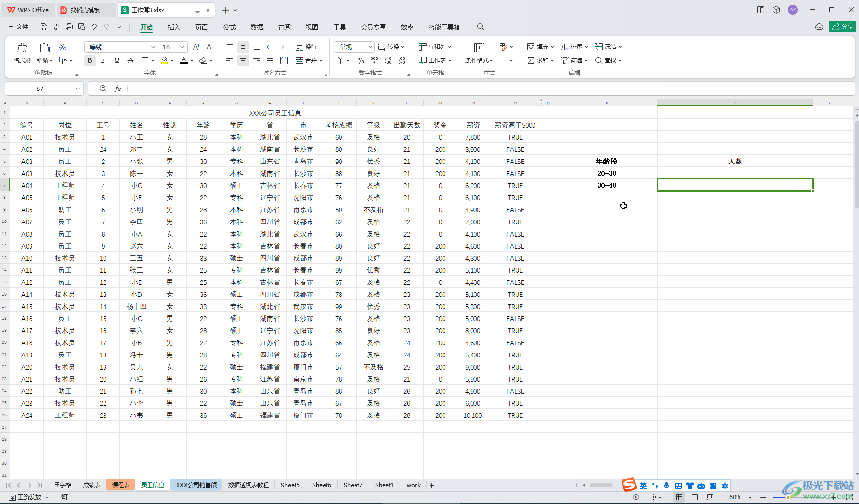The image size is (859, 504).
Task: Click the AutoSum (求和) button
Action: coord(540,60)
